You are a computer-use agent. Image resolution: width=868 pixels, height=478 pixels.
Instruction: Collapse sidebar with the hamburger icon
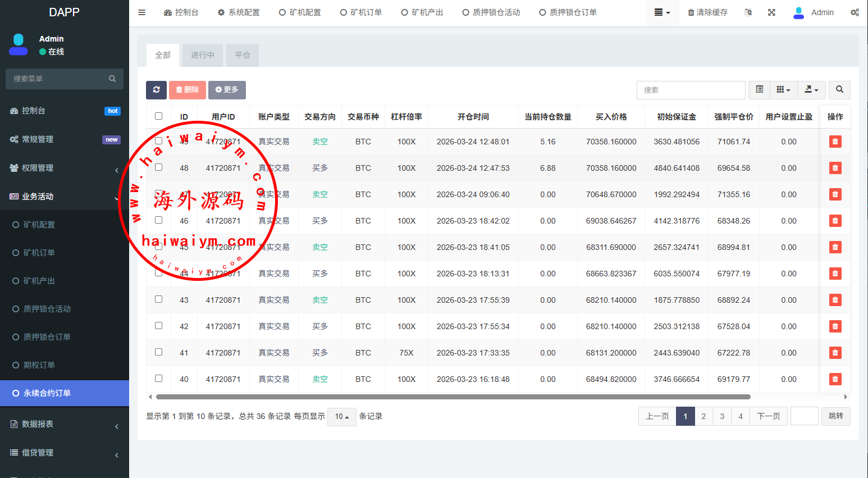tap(142, 12)
